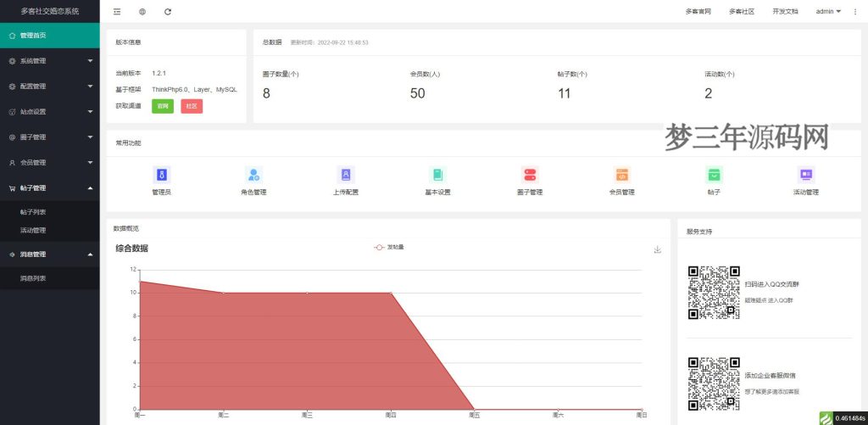
Task: Click the 0.461484s load time text
Action: pos(849,418)
